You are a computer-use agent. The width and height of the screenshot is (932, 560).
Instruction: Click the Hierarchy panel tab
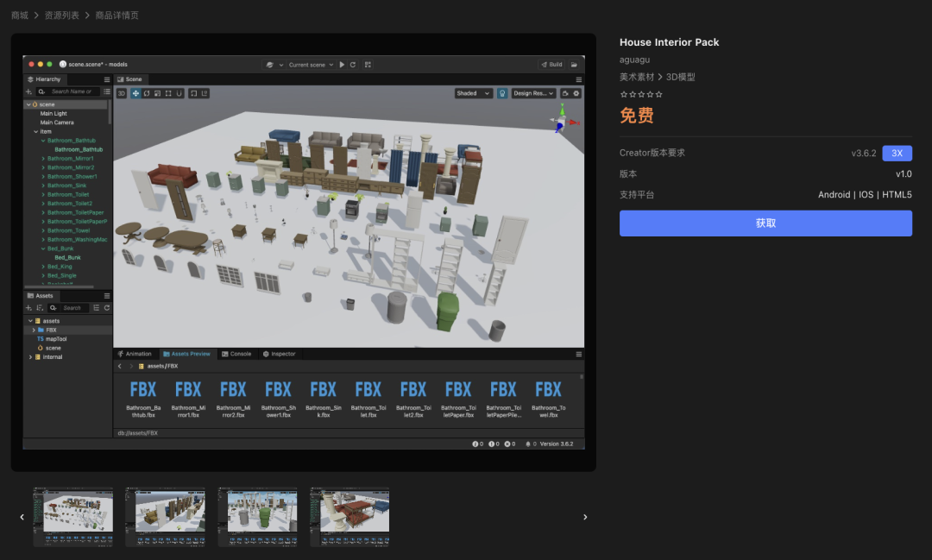click(x=45, y=79)
